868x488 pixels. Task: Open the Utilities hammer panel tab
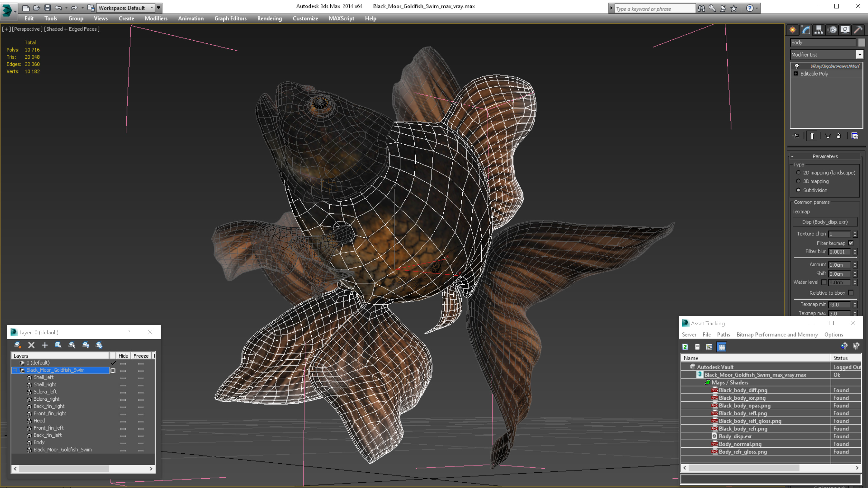(x=858, y=30)
